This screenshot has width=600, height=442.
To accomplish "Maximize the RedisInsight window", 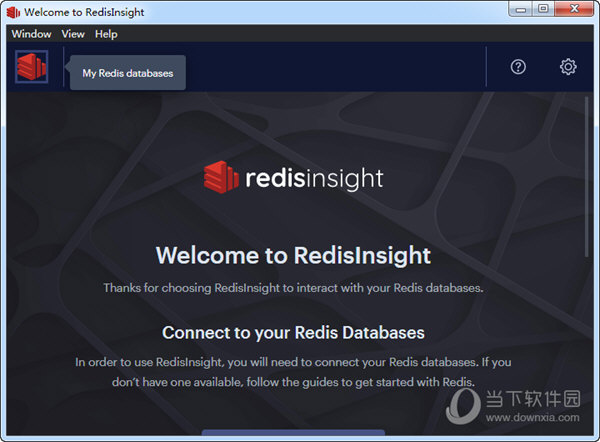I will coord(543,9).
